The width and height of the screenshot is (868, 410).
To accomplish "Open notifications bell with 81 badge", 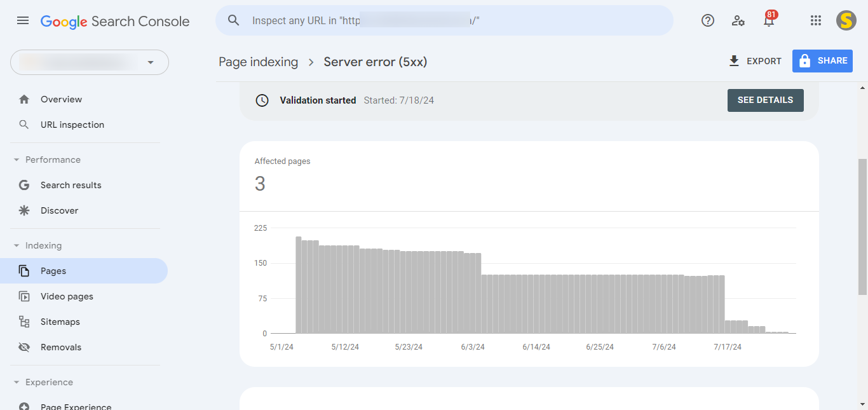I will tap(769, 19).
